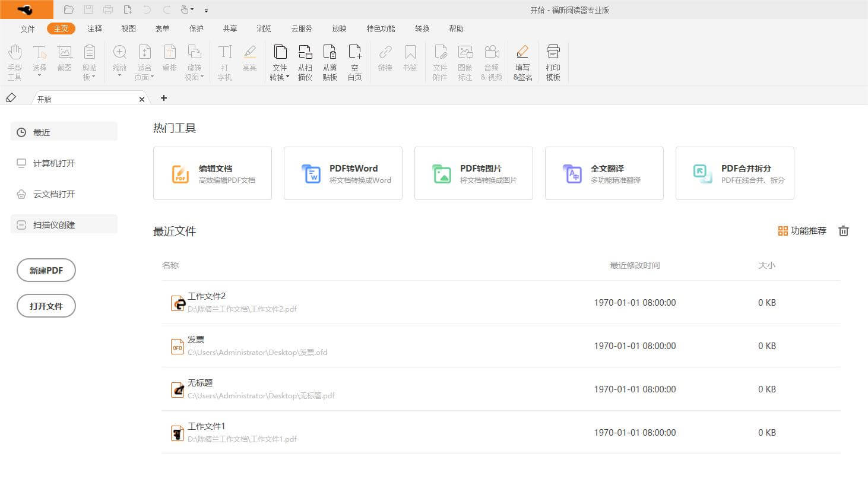Open the 注释 comment ribbon tab
The height and width of the screenshot is (482, 868).
pyautogui.click(x=94, y=28)
